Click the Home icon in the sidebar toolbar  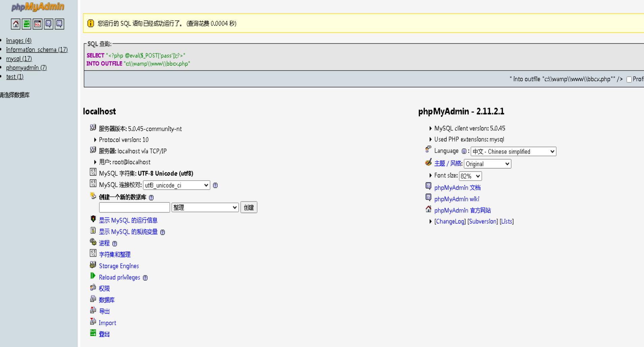(16, 24)
